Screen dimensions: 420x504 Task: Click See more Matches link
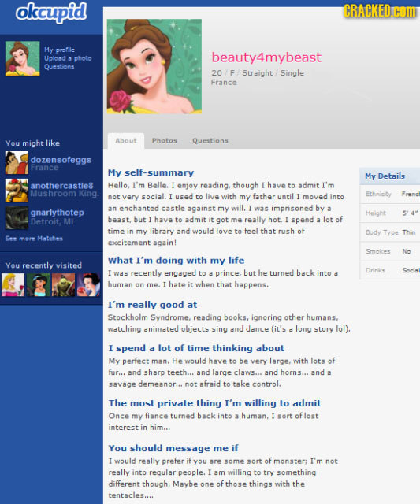click(34, 239)
